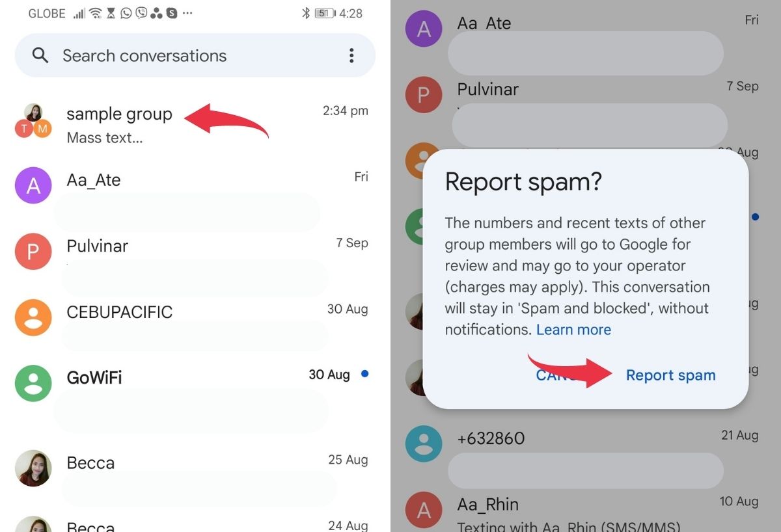This screenshot has width=781, height=532.
Task: Click the Learn more link
Action: click(573, 330)
